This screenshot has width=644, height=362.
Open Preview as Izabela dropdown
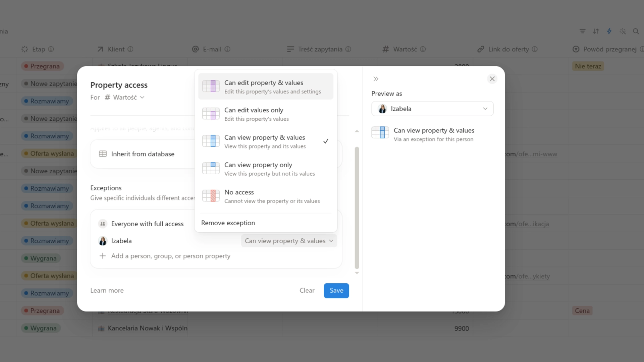tap(432, 109)
